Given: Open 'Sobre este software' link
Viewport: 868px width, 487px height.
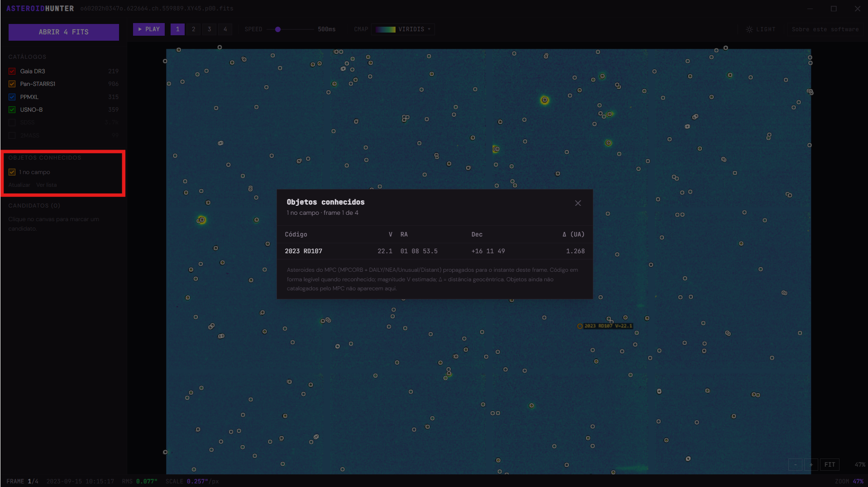Looking at the screenshot, I should tap(825, 29).
